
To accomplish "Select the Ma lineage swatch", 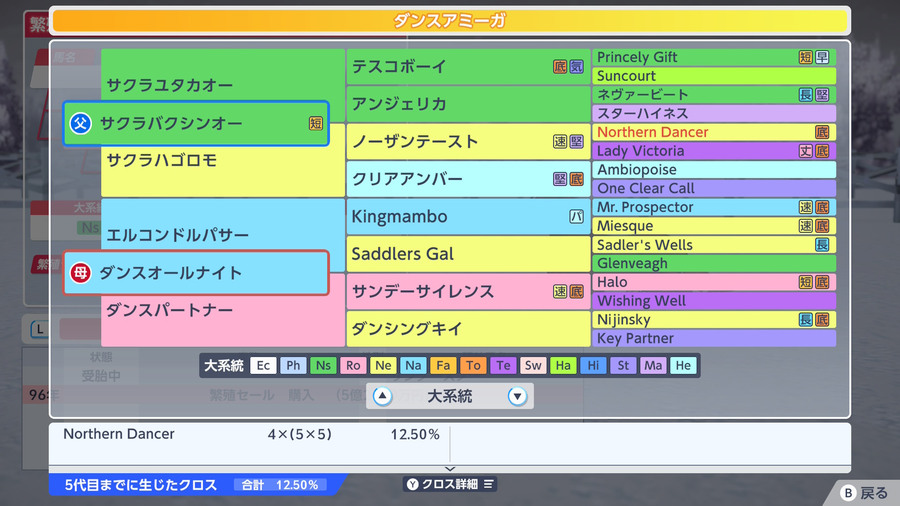I will [x=653, y=365].
